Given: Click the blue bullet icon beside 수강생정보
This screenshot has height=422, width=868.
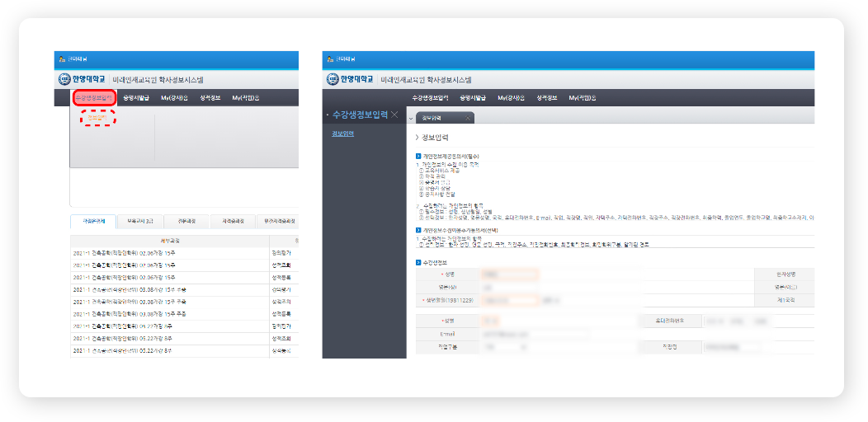Looking at the screenshot, I should point(418,262).
